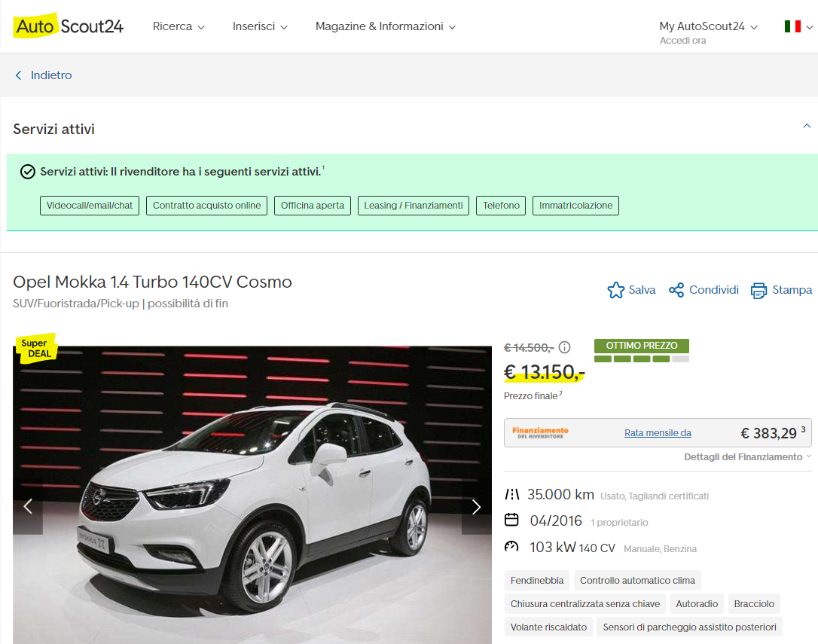Image resolution: width=818 pixels, height=644 pixels.
Task: Show previous car photo arrow
Action: (x=28, y=507)
